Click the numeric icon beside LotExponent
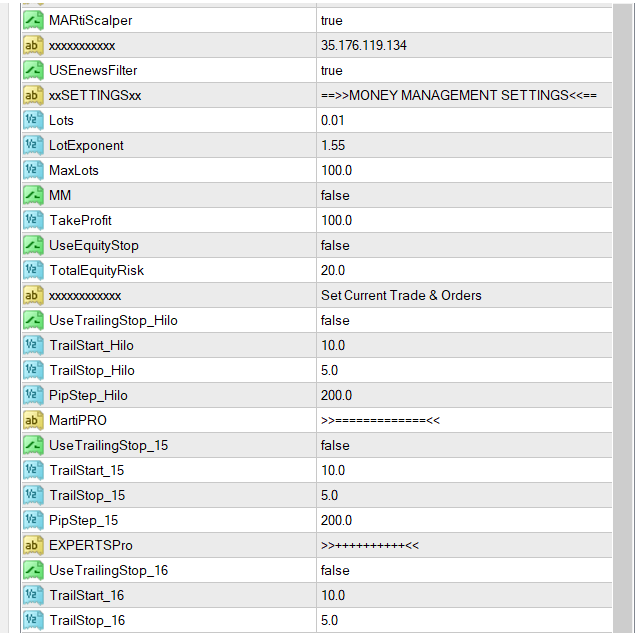Viewport: 642px width, 633px height. [33, 145]
